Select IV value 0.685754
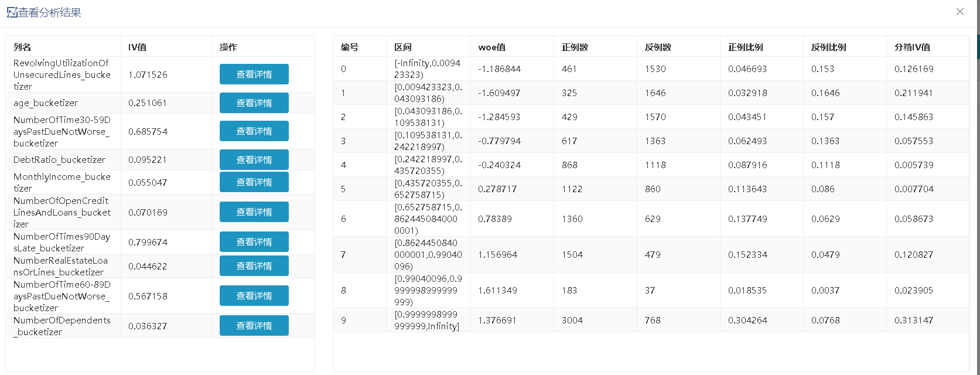Image resolution: width=980 pixels, height=375 pixels. click(148, 131)
